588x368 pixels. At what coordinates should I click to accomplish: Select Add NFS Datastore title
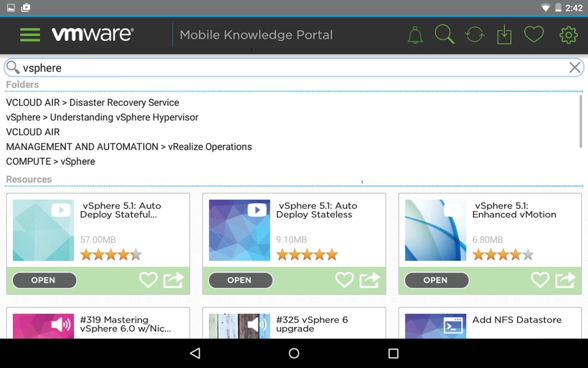[517, 320]
